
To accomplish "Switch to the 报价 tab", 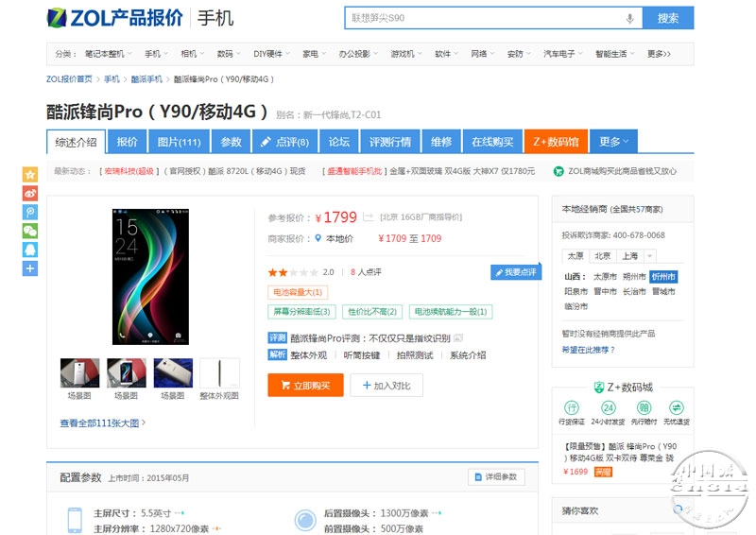I will point(128,142).
